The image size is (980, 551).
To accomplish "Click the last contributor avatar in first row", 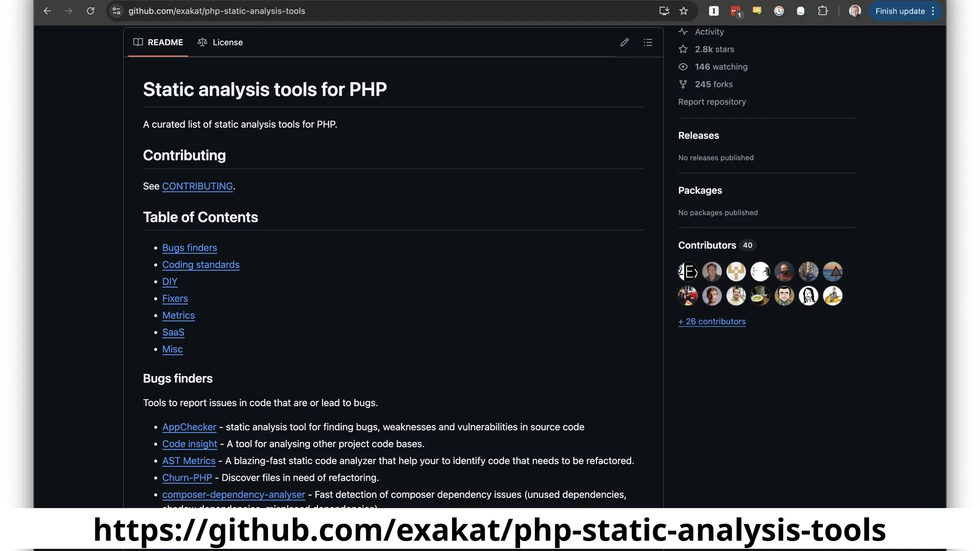I will tap(833, 272).
